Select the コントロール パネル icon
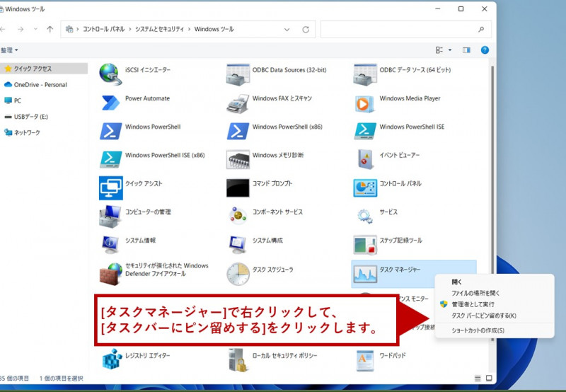Screen dimensions: 566x392 (365, 188)
